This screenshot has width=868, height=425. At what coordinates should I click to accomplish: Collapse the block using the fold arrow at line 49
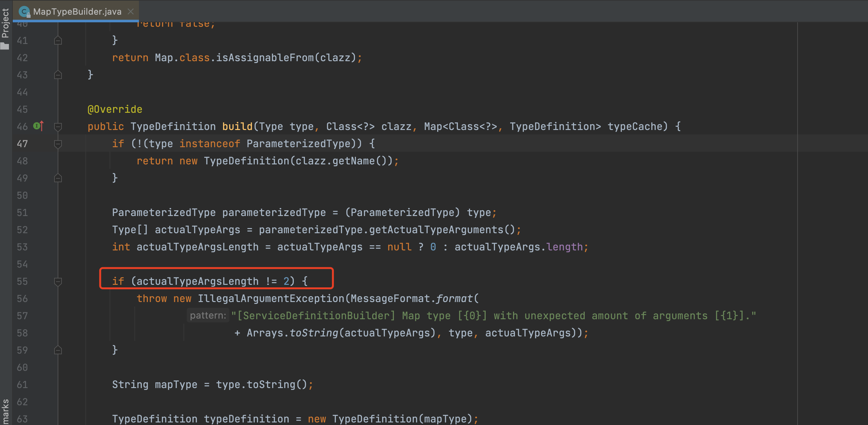pyautogui.click(x=58, y=178)
